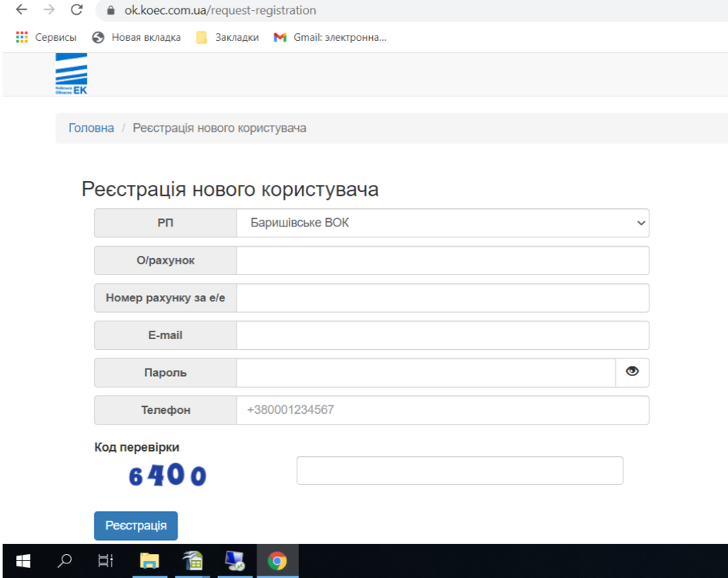
Task: Focus the Телефон phone number field
Action: click(443, 410)
